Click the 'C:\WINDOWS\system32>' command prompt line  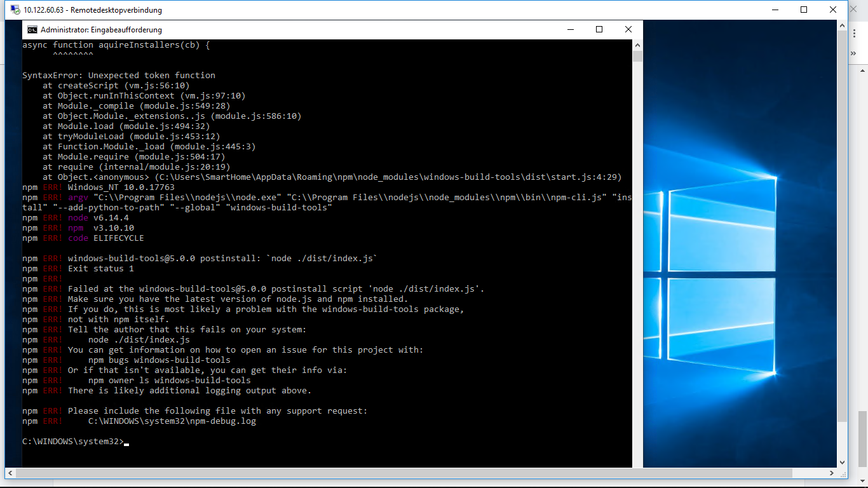[76, 442]
